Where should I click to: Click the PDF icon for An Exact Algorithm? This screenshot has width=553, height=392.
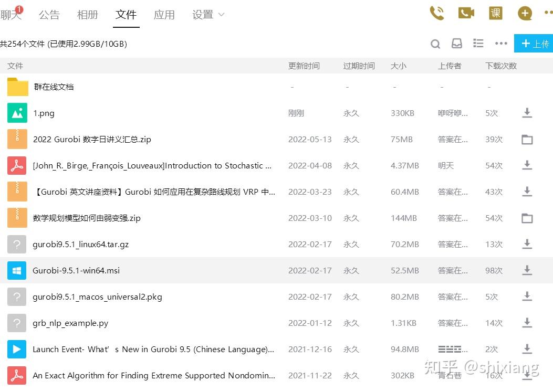(17, 375)
